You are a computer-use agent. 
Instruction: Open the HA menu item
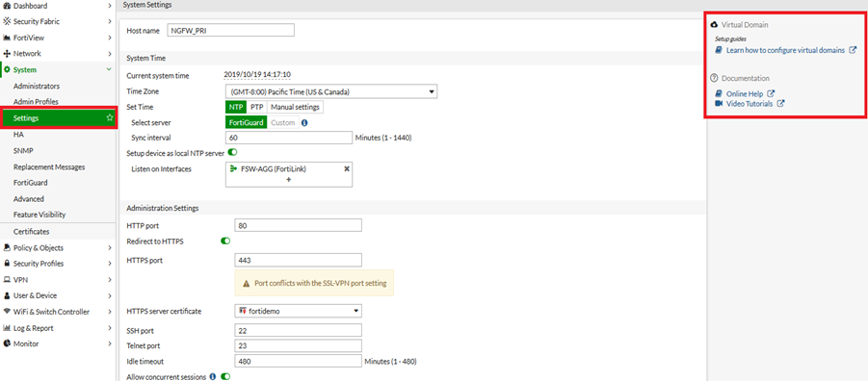(18, 135)
